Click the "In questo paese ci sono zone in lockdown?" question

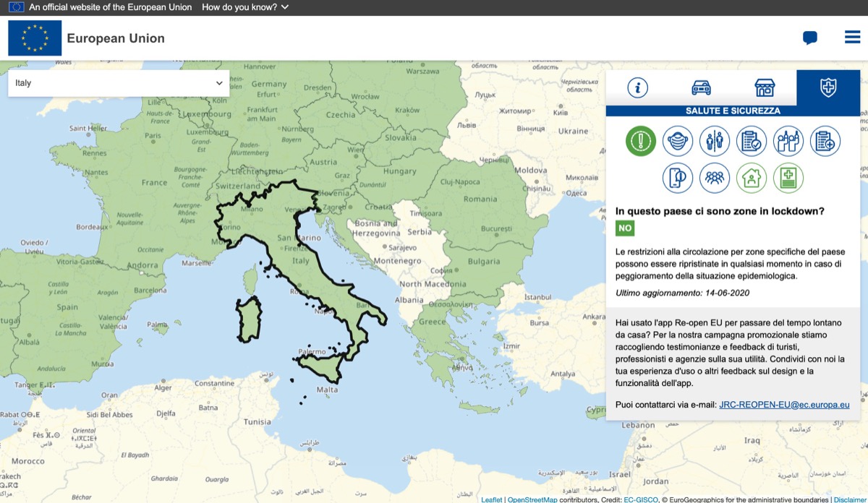[720, 211]
